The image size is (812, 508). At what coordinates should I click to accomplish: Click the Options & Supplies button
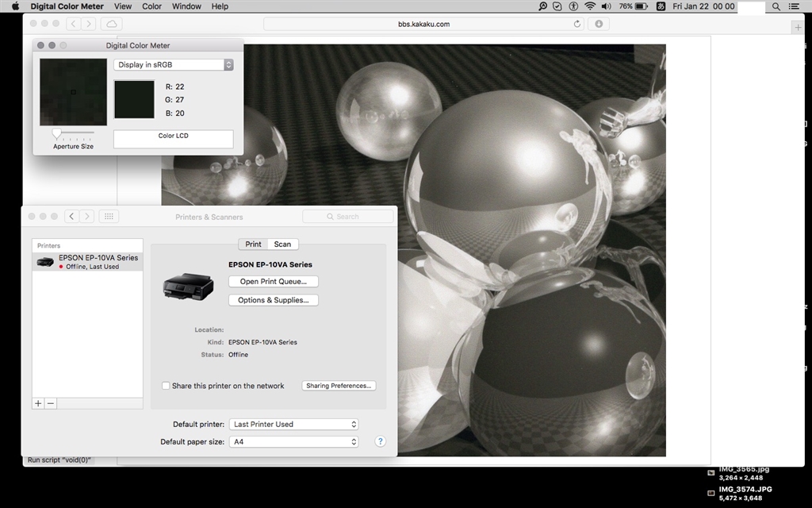(x=274, y=300)
